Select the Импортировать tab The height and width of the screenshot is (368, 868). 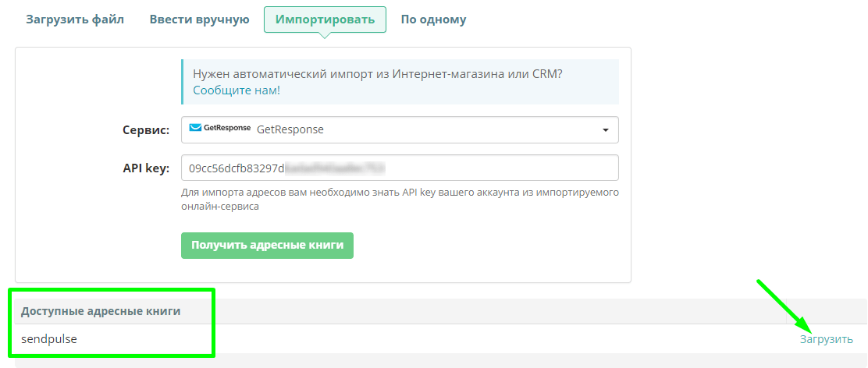[325, 19]
